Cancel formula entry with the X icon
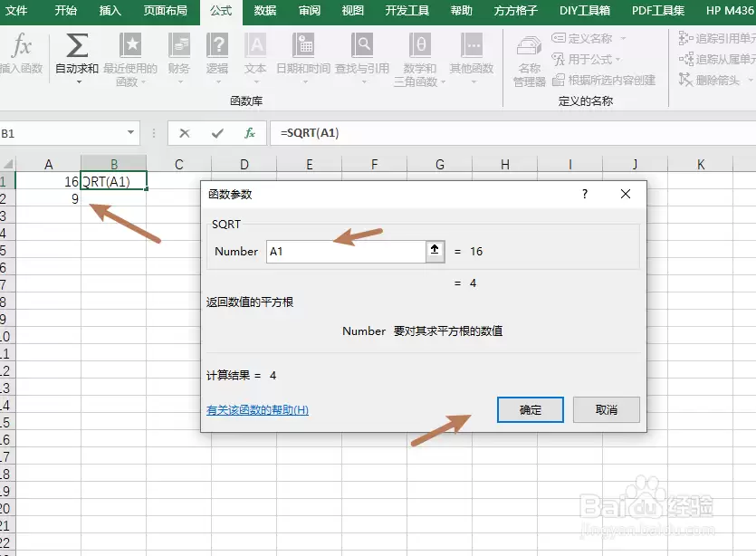This screenshot has height=556, width=756. coord(184,133)
